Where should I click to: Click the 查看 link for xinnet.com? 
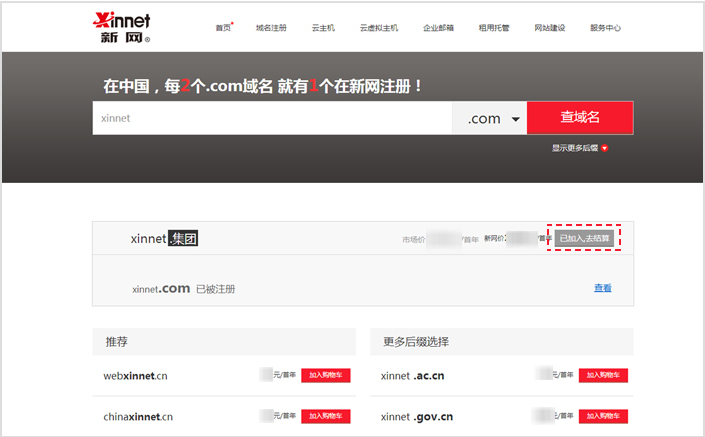602,288
